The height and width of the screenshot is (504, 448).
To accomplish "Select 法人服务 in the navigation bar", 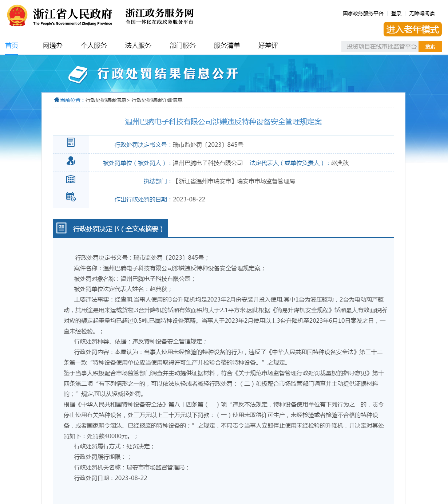I will pyautogui.click(x=138, y=46).
